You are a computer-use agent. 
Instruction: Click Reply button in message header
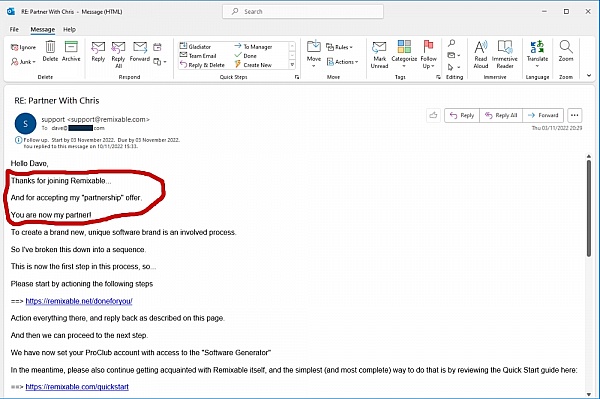point(462,115)
